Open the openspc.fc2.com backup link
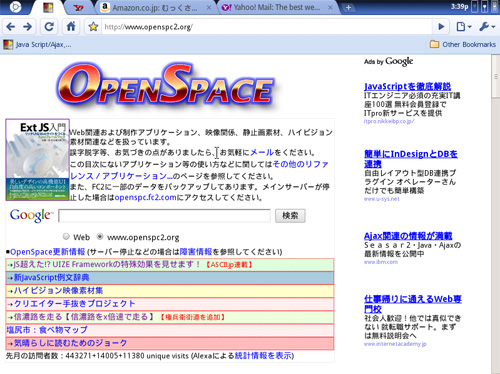 [145, 197]
